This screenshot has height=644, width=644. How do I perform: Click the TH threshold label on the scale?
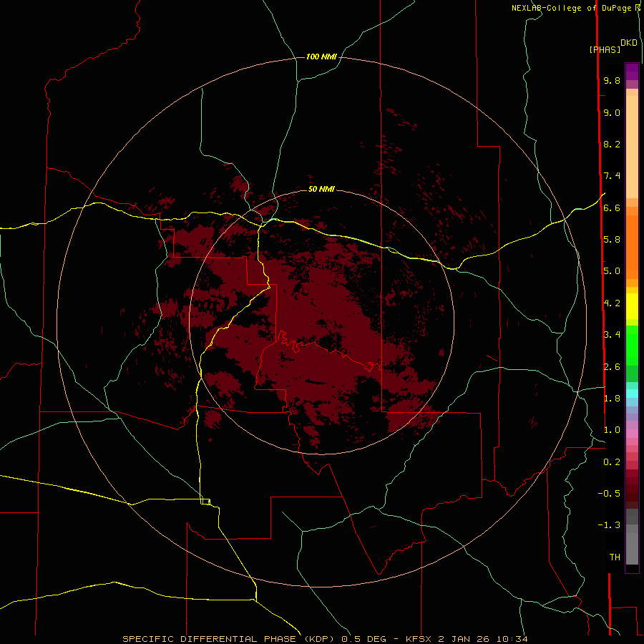[615, 557]
